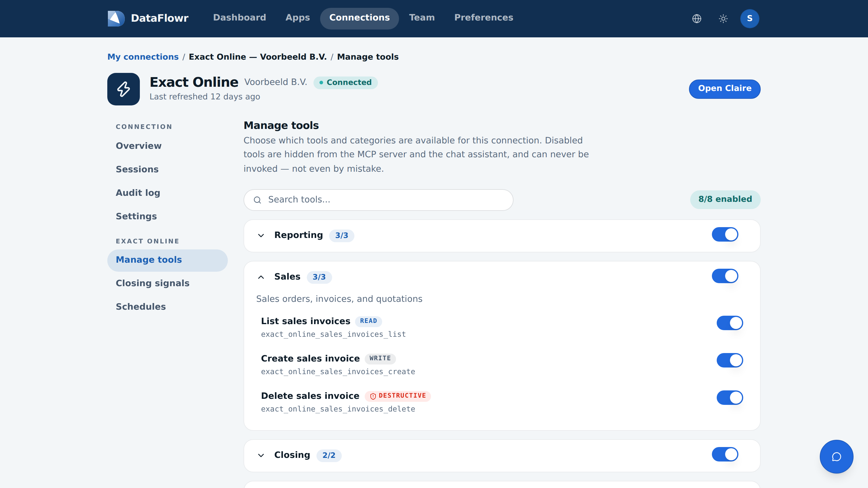Click the List sales invoices title

tap(306, 321)
